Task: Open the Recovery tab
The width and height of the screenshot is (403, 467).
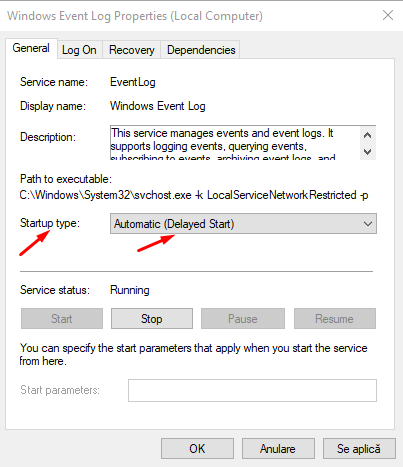Action: point(132,50)
